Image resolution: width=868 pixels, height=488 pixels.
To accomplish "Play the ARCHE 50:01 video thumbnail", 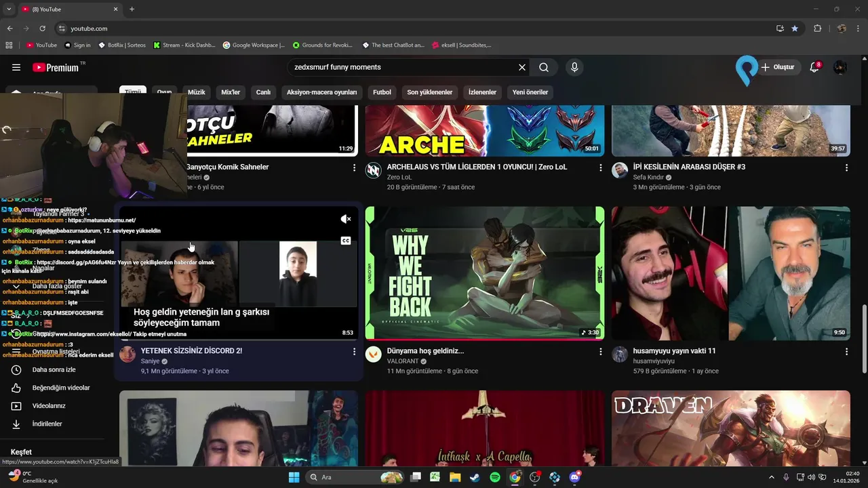I will click(x=484, y=130).
